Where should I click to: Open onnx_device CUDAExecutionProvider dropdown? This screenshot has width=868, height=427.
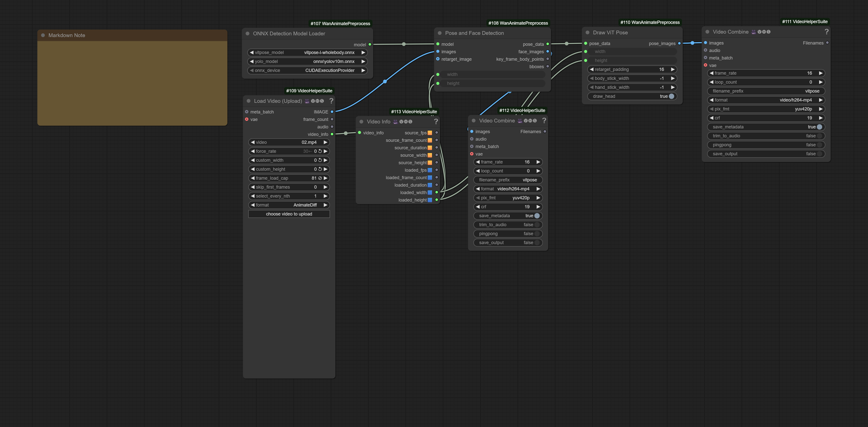pyautogui.click(x=307, y=70)
